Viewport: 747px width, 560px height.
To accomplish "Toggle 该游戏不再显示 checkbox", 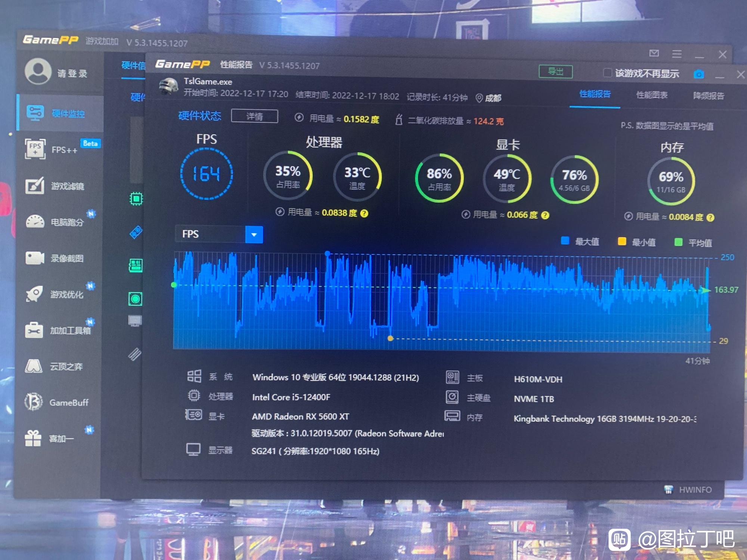I will 607,72.
